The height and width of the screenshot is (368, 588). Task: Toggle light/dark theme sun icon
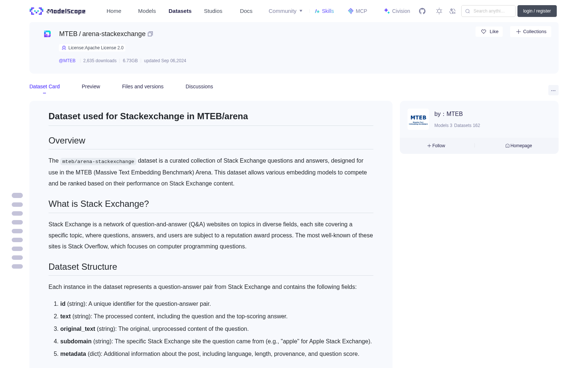pos(439,11)
